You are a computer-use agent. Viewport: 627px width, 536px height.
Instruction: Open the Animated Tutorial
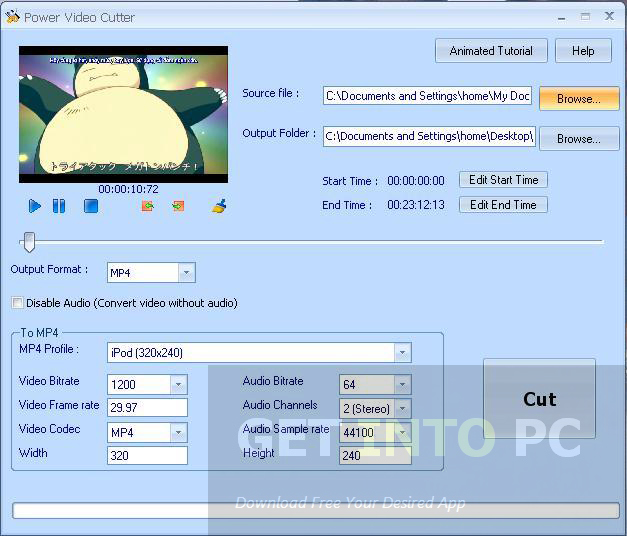491,51
